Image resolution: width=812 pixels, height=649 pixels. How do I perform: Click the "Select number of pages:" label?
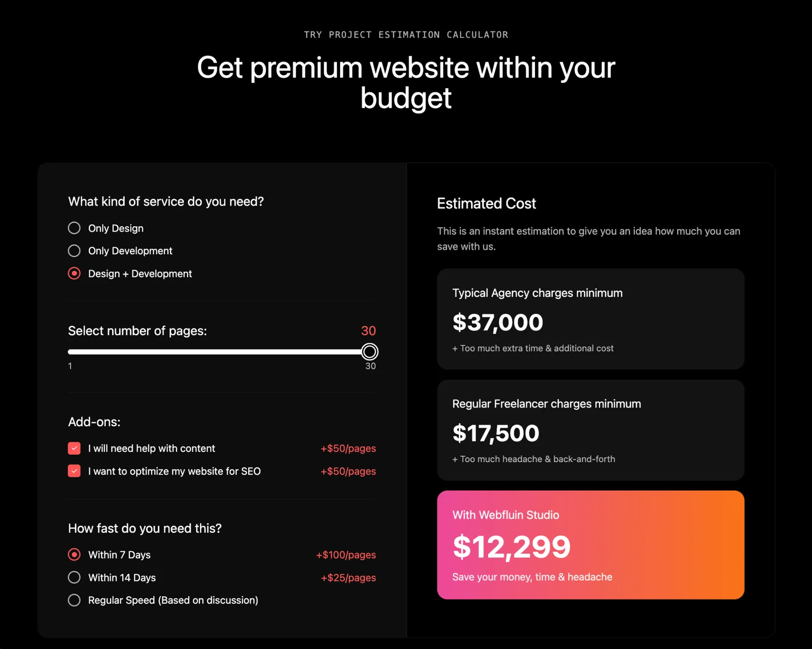point(138,331)
